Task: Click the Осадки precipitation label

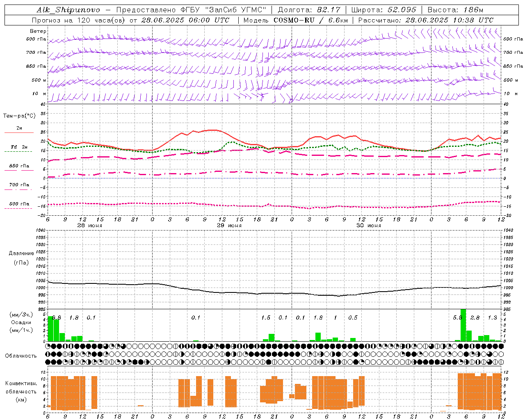Action: coord(21,322)
